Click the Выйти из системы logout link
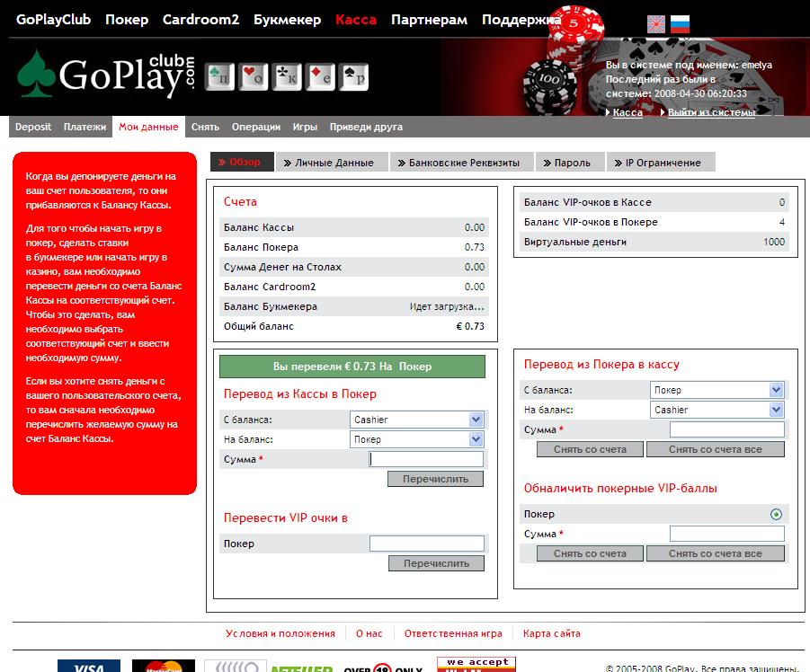The height and width of the screenshot is (672, 810). (710, 112)
